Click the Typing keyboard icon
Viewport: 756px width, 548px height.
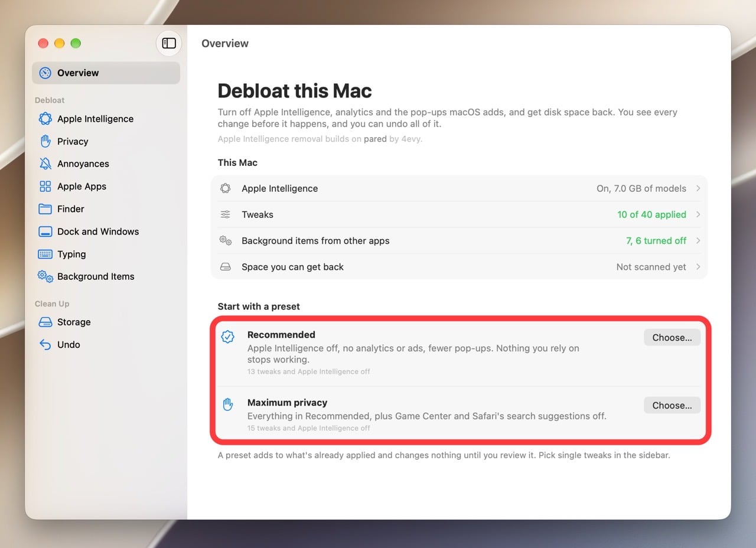point(45,254)
